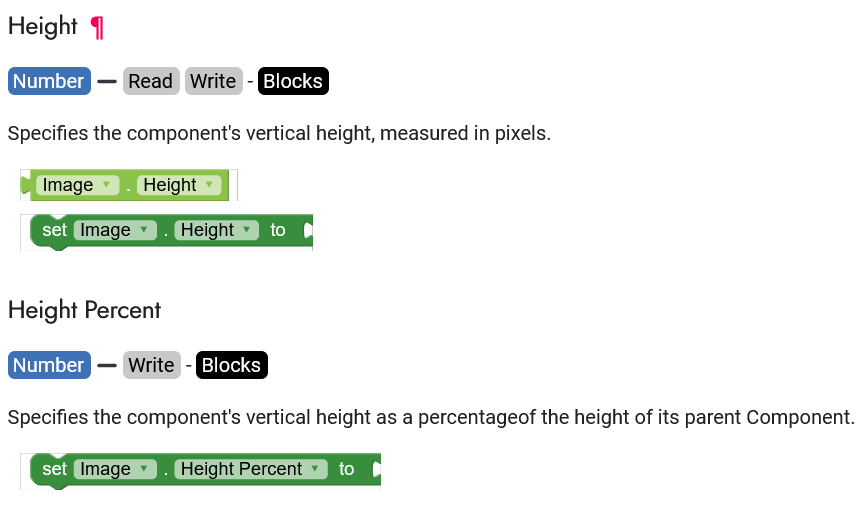Viewport: 868px width, 512px height.
Task: Click the pilcrow permalink icon beside Height
Action: pos(97,27)
